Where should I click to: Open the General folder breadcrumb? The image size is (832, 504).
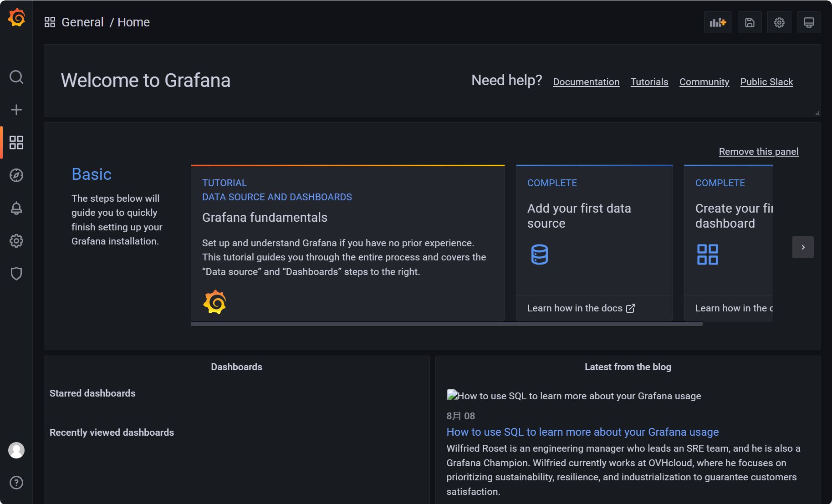point(82,22)
